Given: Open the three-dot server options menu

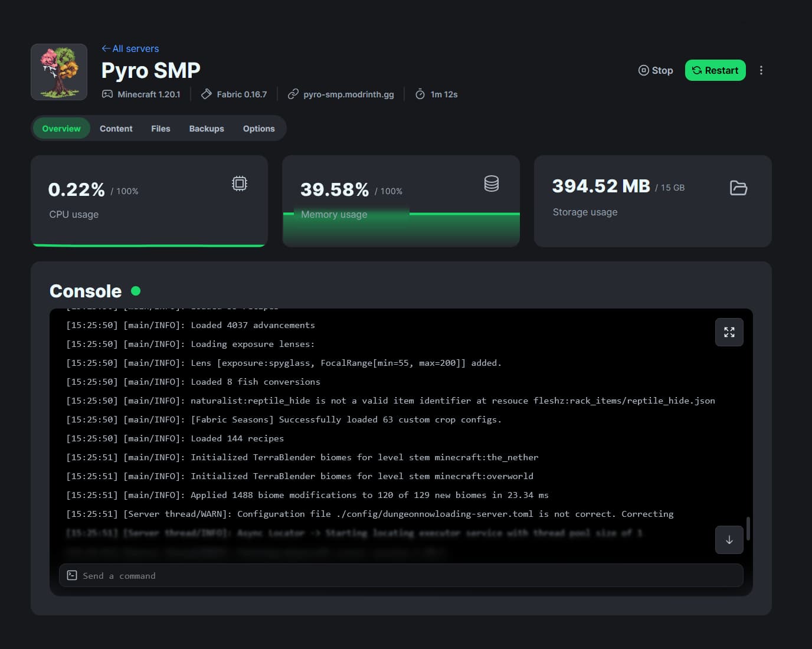Looking at the screenshot, I should 761,70.
